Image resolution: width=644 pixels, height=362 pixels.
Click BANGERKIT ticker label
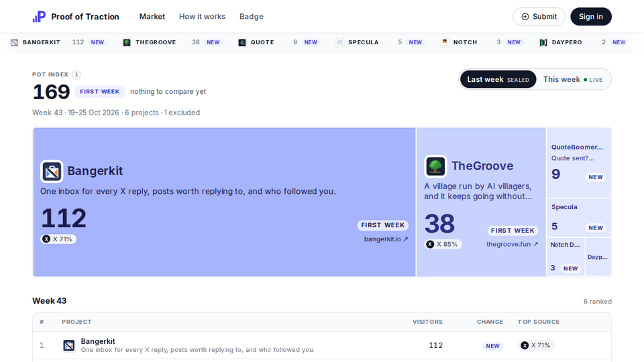42,42
